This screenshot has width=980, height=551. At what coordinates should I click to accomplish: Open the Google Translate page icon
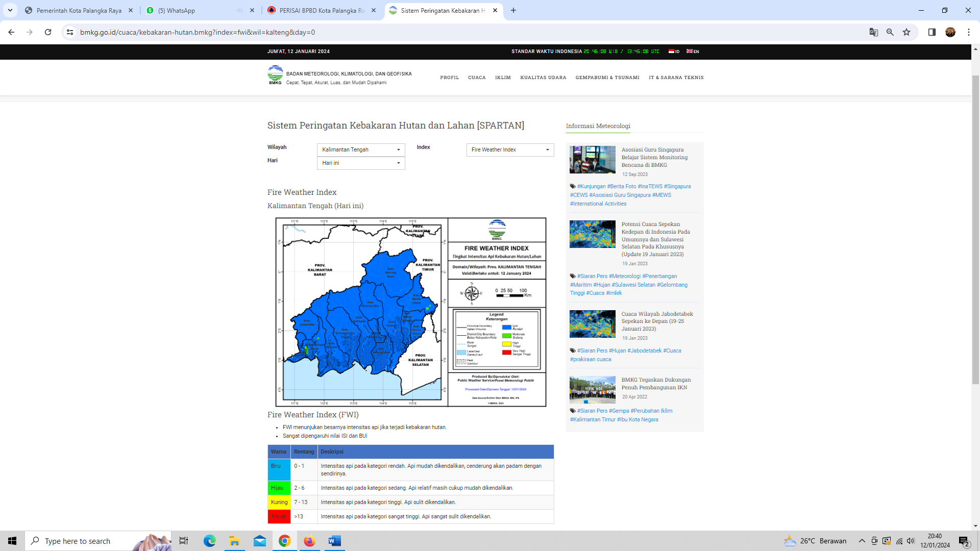(x=873, y=32)
